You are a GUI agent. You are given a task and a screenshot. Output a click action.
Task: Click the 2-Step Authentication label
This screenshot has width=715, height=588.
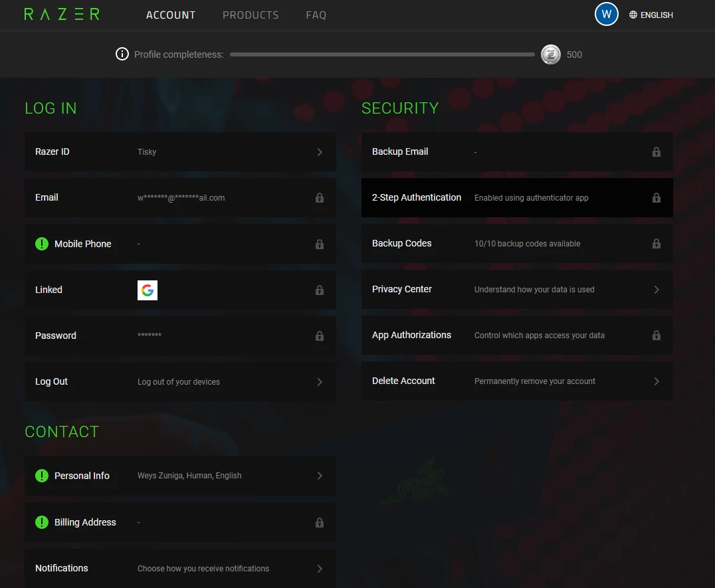(417, 197)
